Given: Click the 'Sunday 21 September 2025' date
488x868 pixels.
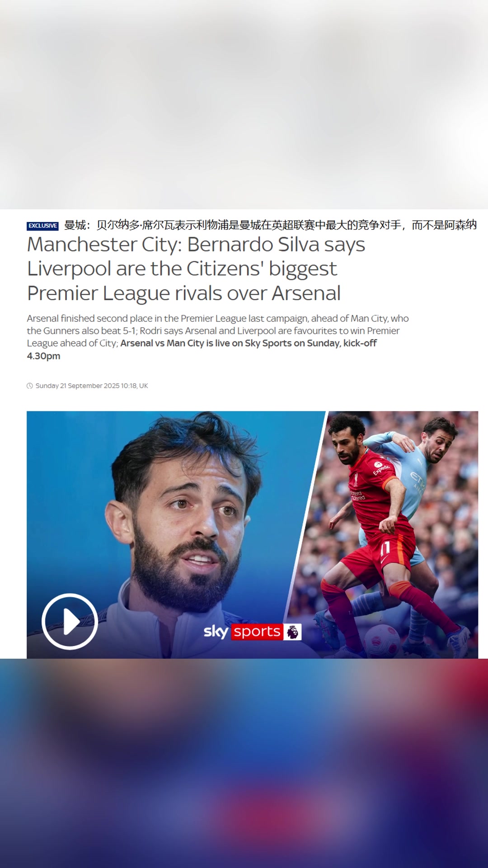Looking at the screenshot, I should click(77, 386).
